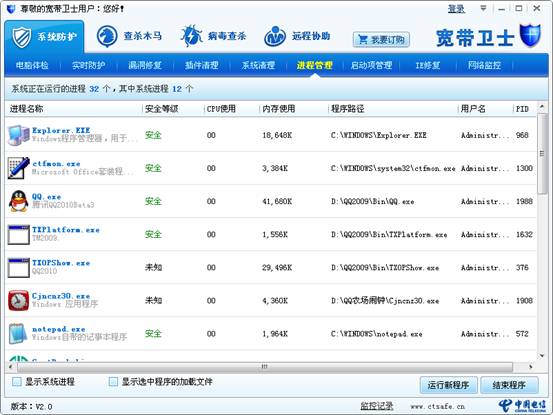This screenshot has height=415, width=553.
Task: Click the 结束程序 button
Action: 509,385
